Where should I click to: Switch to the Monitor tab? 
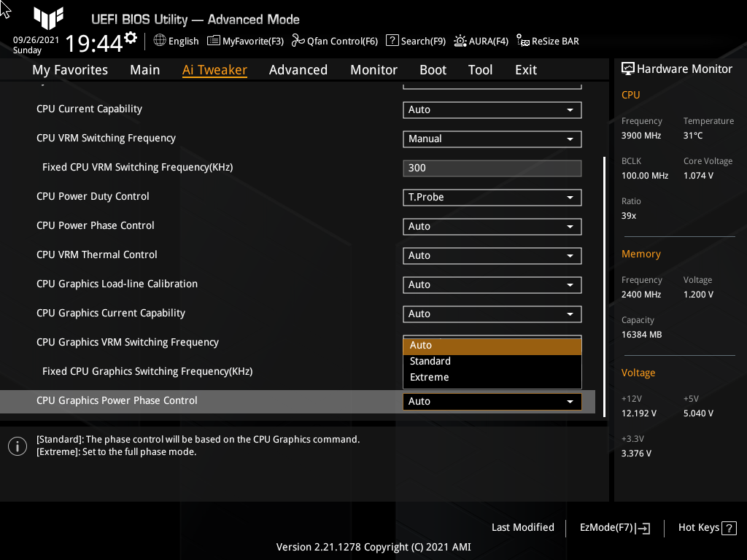click(x=373, y=70)
